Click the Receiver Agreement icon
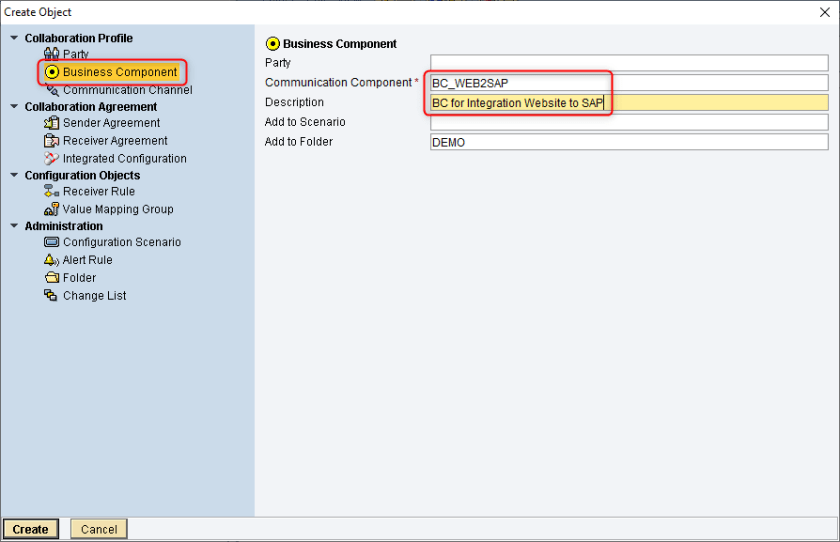This screenshot has width=840, height=542. 52,141
